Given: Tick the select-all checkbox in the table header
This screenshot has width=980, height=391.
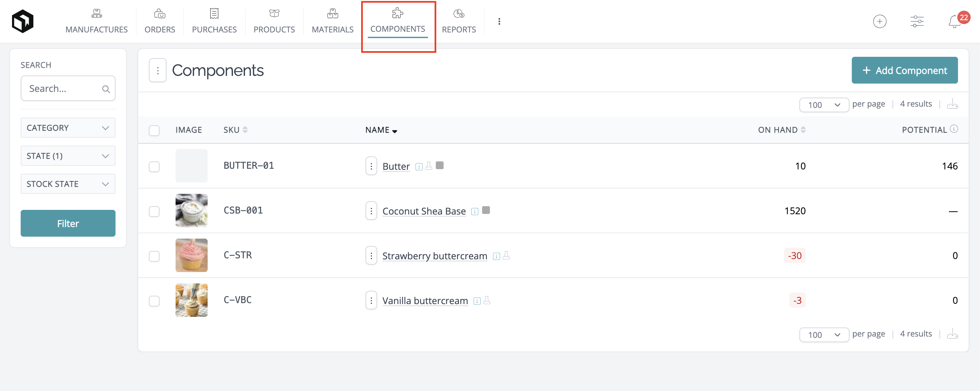Looking at the screenshot, I should (154, 131).
